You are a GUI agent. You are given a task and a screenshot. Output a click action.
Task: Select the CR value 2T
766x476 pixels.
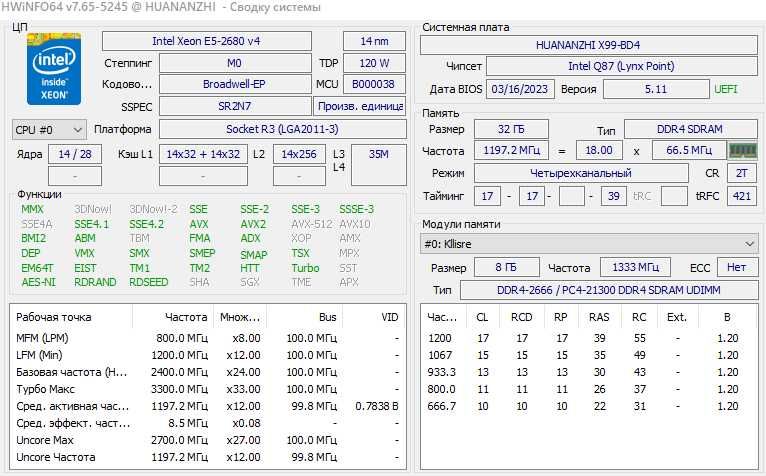point(742,173)
